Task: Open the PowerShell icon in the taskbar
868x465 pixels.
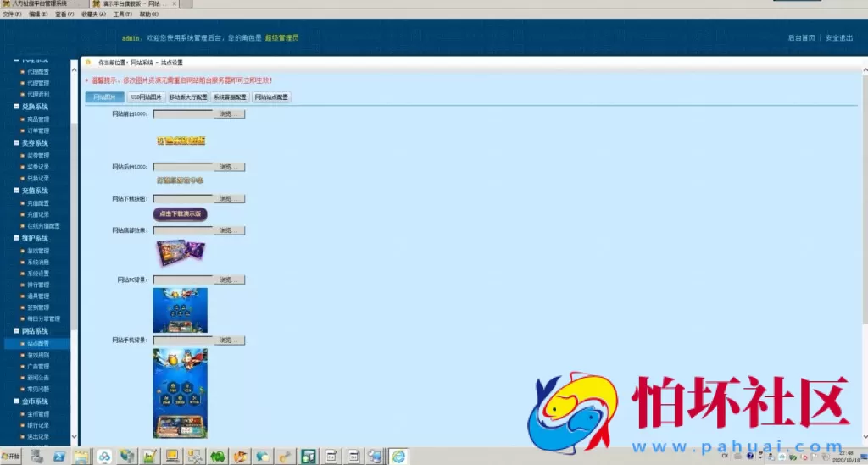Action: click(60, 457)
